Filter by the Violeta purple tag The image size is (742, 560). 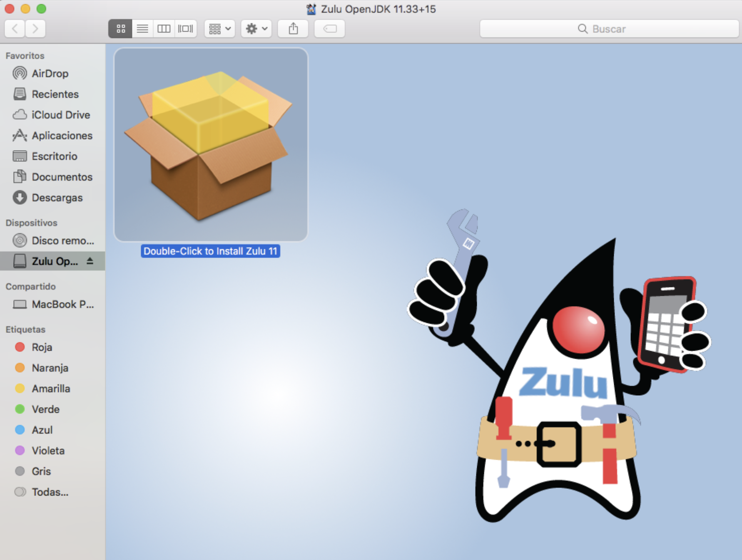tap(52, 451)
